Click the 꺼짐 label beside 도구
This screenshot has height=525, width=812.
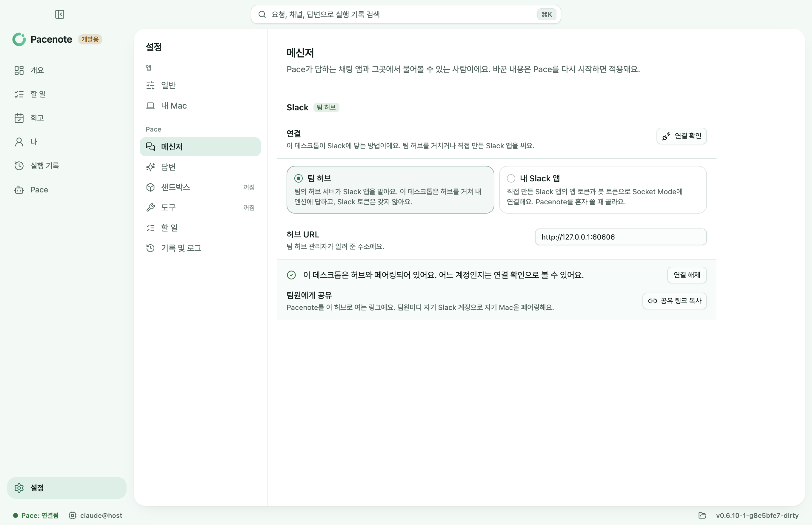tap(249, 208)
